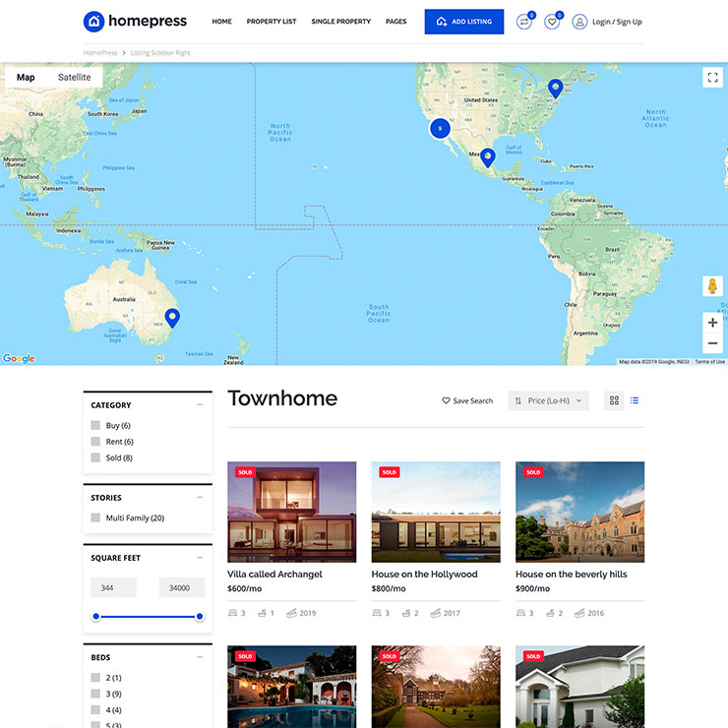728x728 pixels.
Task: Tick the Multi Family (20) checkbox
Action: click(x=95, y=517)
